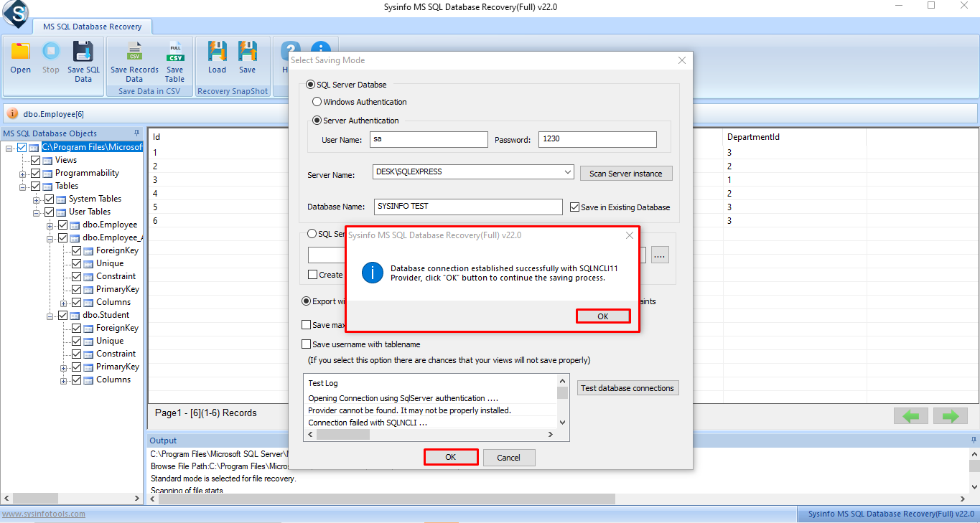Uncheck the Views checkbox in tree
This screenshot has width=980, height=523.
(x=36, y=160)
